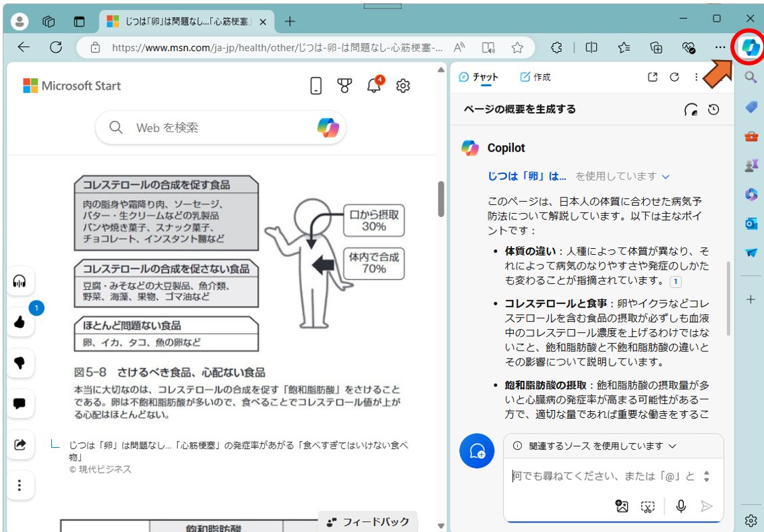The image size is (764, 532).
Task: Open Microsoft 365 icon in sidebar
Action: [x=751, y=194]
